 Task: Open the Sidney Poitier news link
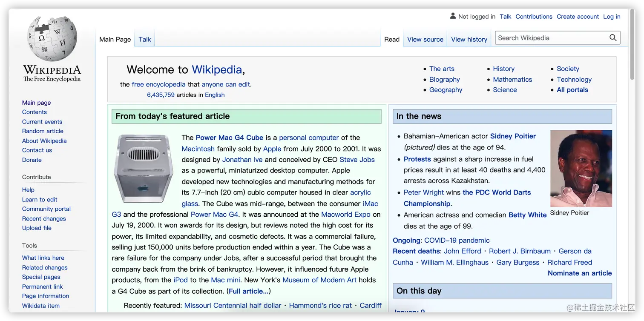tap(513, 136)
